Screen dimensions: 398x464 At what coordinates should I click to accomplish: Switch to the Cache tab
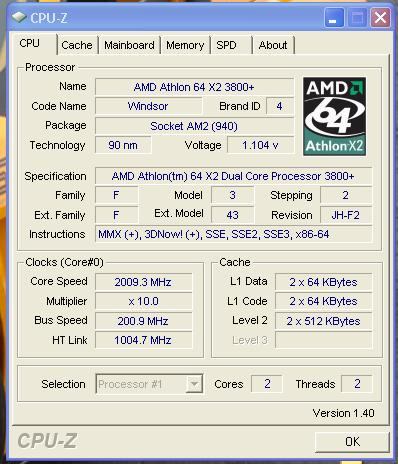pyautogui.click(x=77, y=45)
